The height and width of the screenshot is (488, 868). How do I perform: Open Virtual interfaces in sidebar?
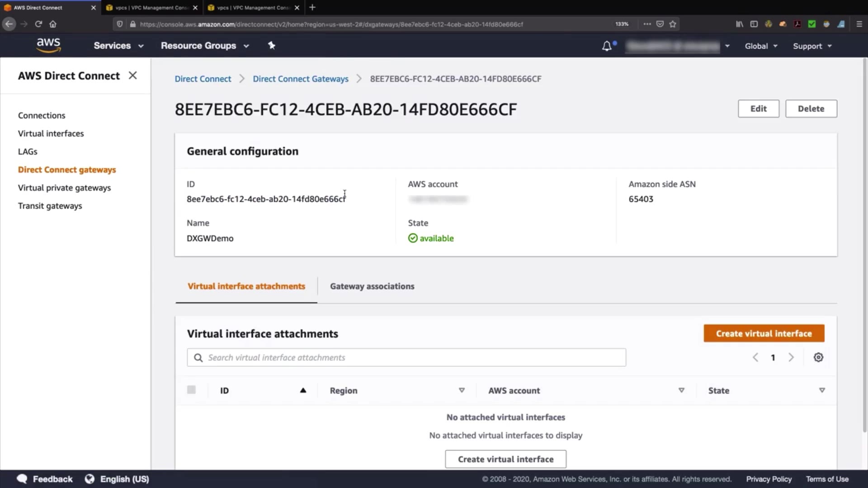(51, 133)
